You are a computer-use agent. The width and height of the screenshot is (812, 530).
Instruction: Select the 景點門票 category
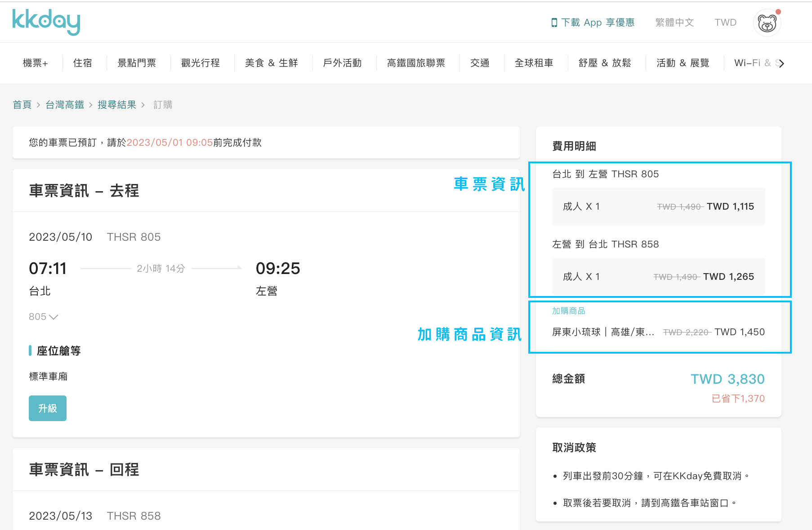point(137,63)
